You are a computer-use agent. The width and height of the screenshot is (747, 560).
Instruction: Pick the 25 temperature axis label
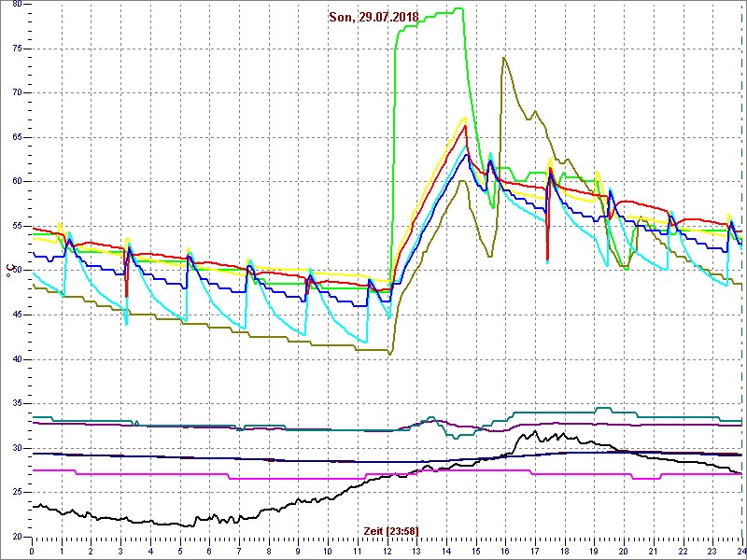pos(17,492)
